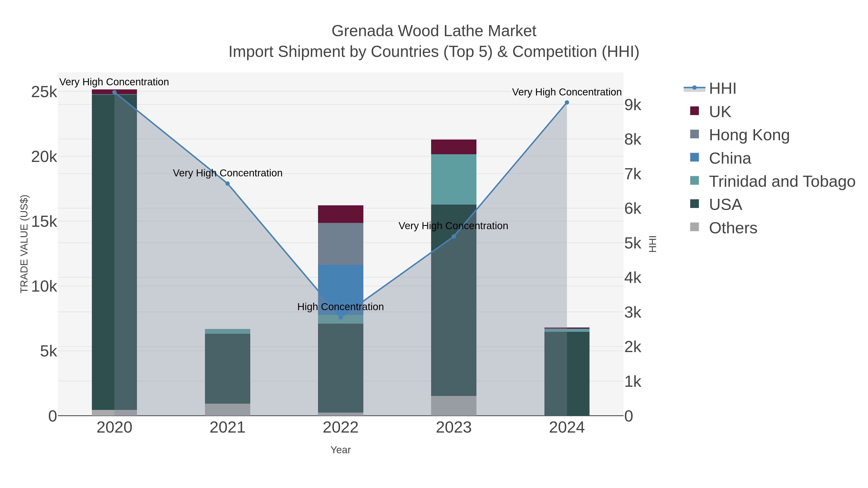Click the USA segment of 2020 bar

[x=114, y=252]
